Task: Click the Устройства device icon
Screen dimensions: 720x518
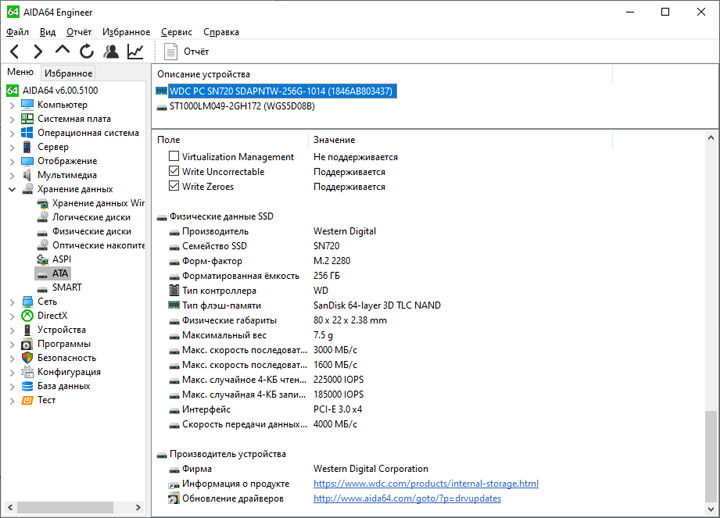Action: [28, 330]
